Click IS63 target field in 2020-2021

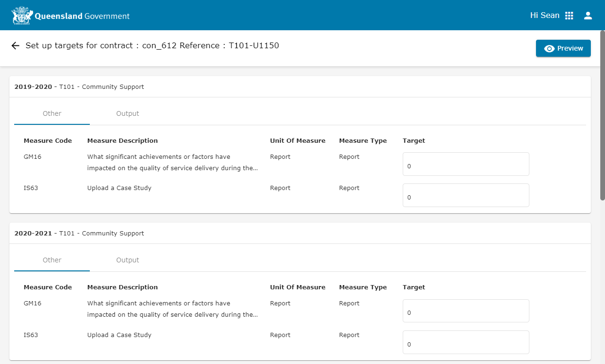(466, 343)
